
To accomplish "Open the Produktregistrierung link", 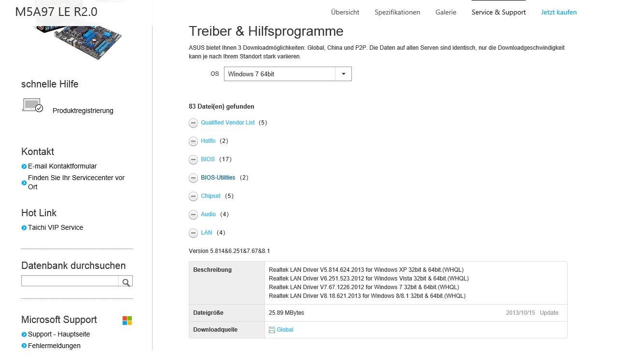I will pos(83,111).
